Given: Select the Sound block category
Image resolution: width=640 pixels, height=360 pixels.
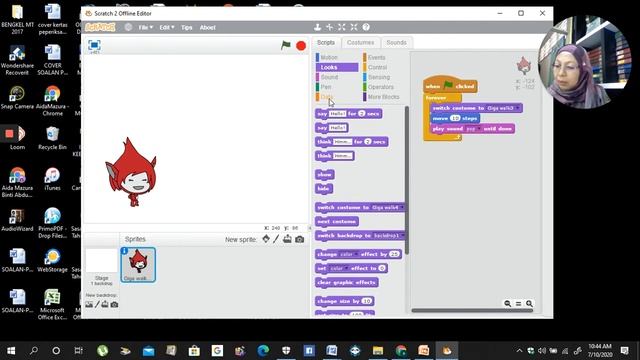Looking at the screenshot, I should 337,77.
